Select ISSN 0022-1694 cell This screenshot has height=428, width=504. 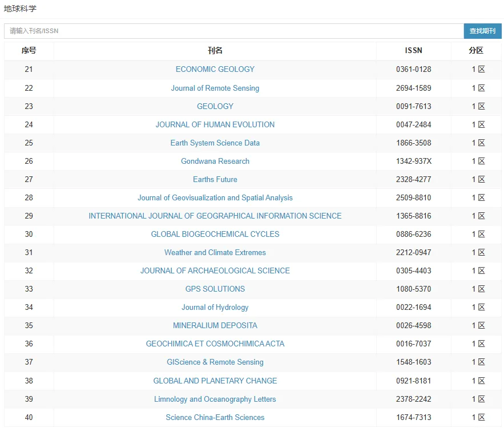(414, 308)
